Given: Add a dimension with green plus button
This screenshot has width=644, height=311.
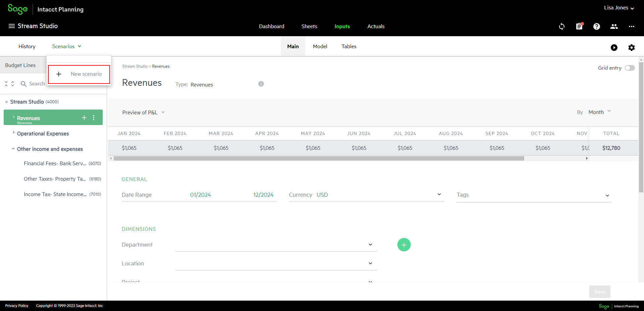Looking at the screenshot, I should (x=404, y=245).
